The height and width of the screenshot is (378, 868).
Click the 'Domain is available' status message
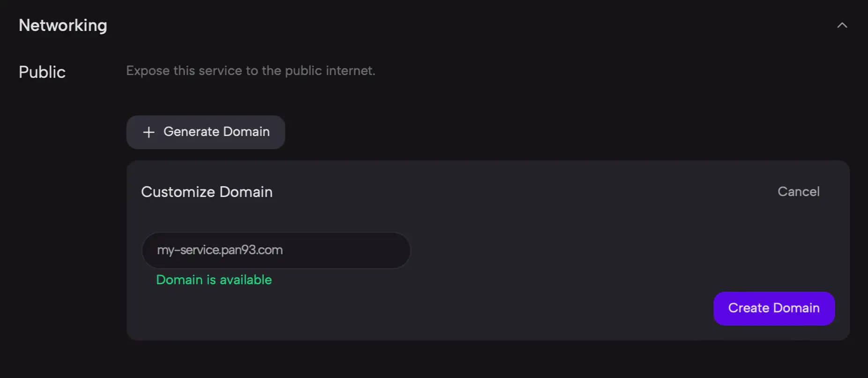[214, 280]
